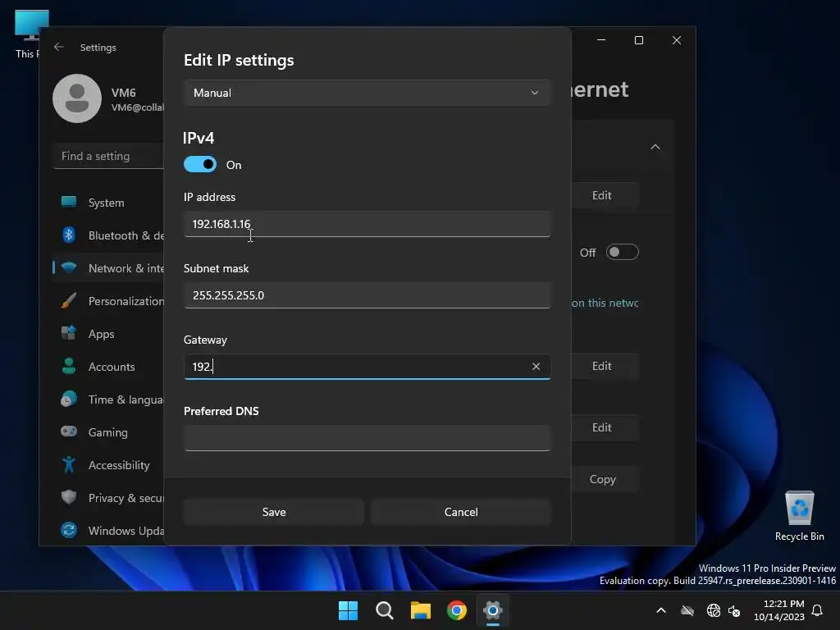
Task: Open File Explorer from taskbar
Action: pos(421,610)
